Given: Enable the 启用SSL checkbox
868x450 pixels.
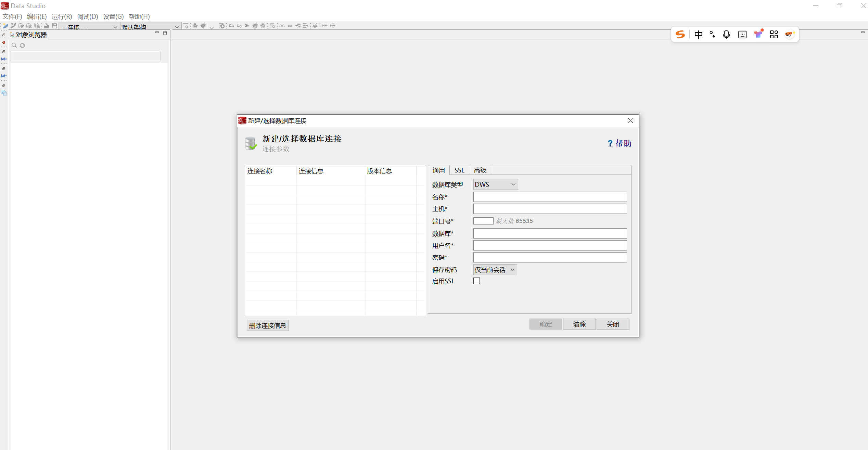Looking at the screenshot, I should coord(476,281).
